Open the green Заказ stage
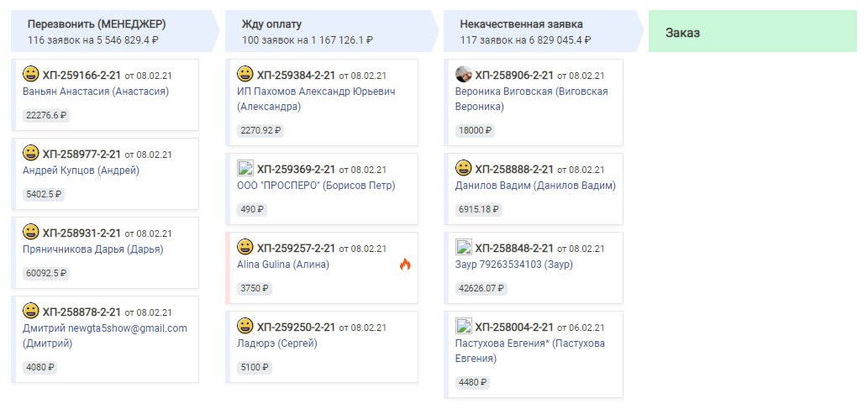Image resolution: width=868 pixels, height=409 pixels. (x=752, y=31)
